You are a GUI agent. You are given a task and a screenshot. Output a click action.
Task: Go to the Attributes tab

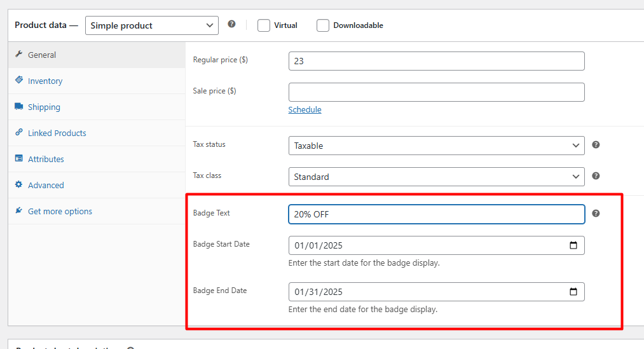[46, 160]
